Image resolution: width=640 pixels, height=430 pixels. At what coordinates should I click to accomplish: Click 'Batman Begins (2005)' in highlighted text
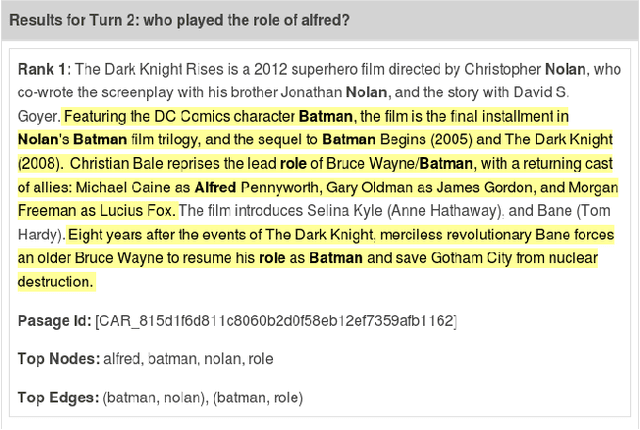click(392, 139)
